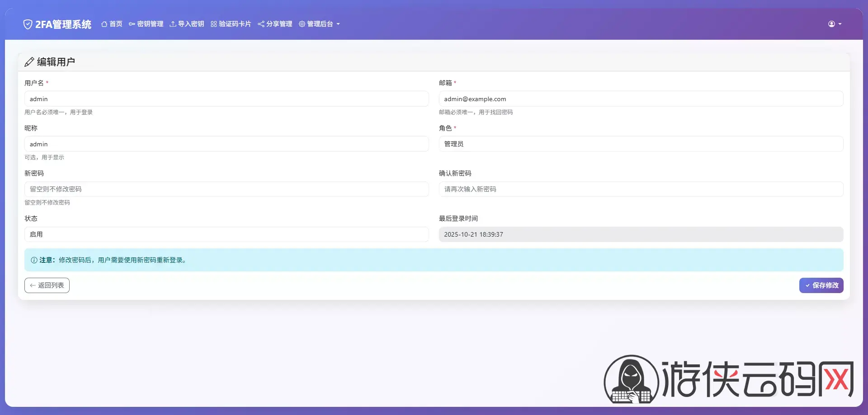This screenshot has width=868, height=415.
Task: Click the home icon in navbar
Action: point(104,24)
